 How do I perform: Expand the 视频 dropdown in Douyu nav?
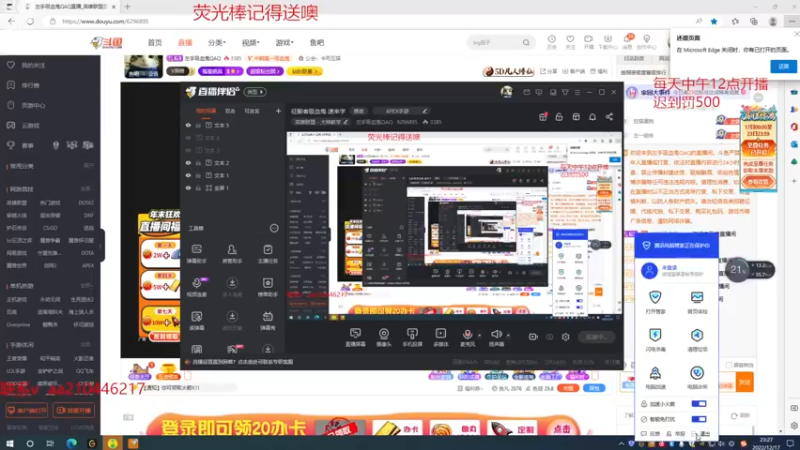coord(251,42)
